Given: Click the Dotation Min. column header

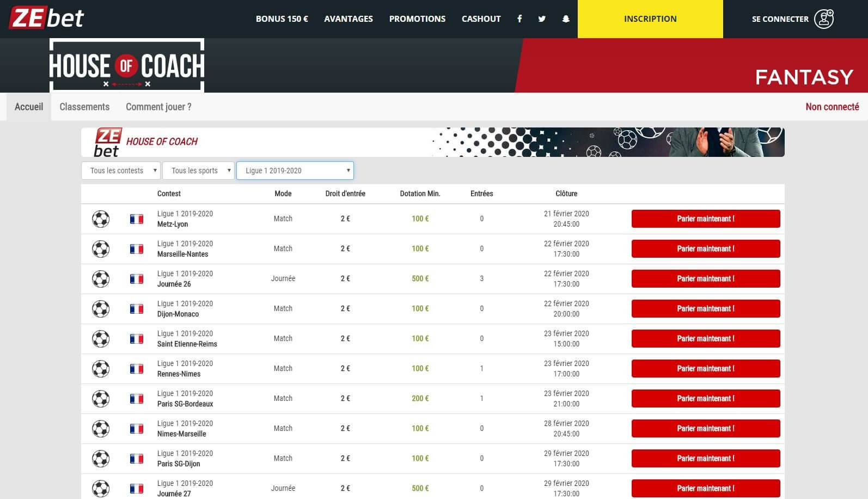Looking at the screenshot, I should (420, 193).
